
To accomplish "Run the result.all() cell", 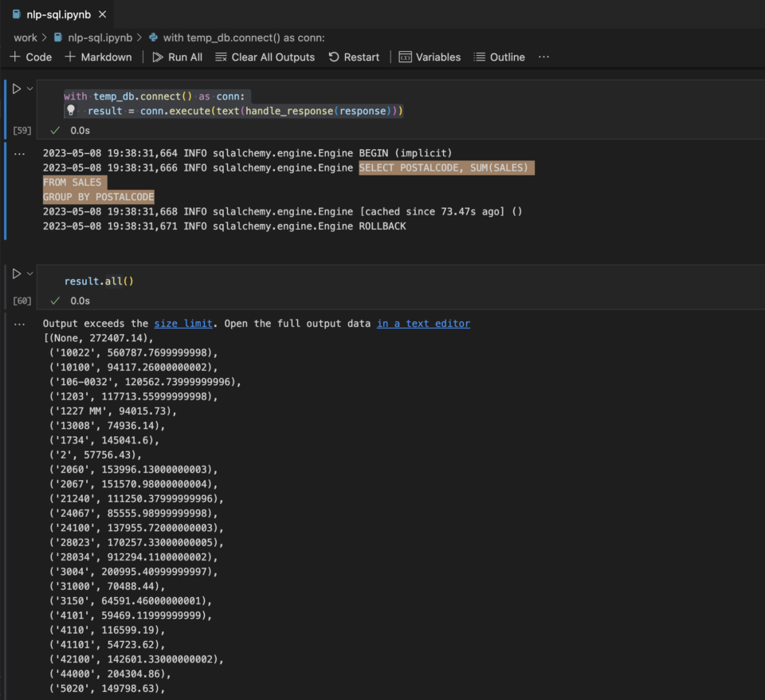I will click(x=17, y=273).
